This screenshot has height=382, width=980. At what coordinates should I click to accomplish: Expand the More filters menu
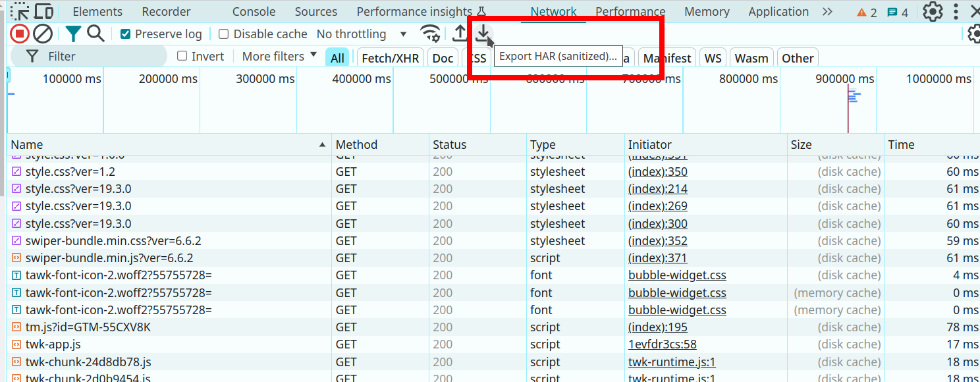pos(277,57)
